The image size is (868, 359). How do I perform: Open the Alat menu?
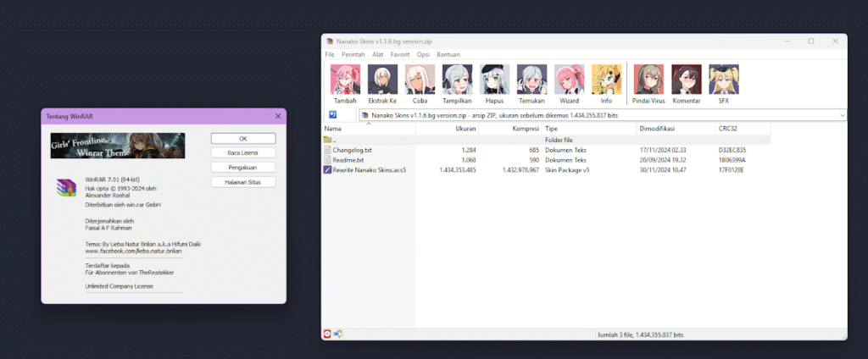(x=377, y=54)
